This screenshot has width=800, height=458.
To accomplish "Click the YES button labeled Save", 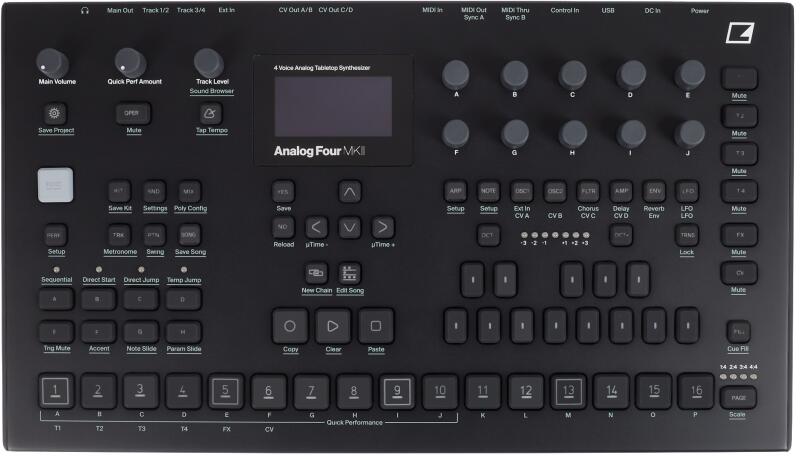I will [283, 192].
